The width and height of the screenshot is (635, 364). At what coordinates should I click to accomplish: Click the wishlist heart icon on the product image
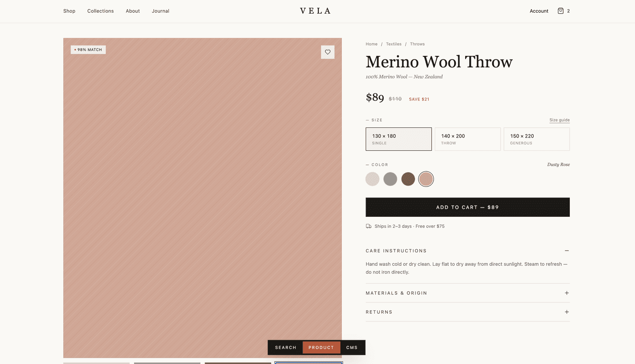pos(328,52)
